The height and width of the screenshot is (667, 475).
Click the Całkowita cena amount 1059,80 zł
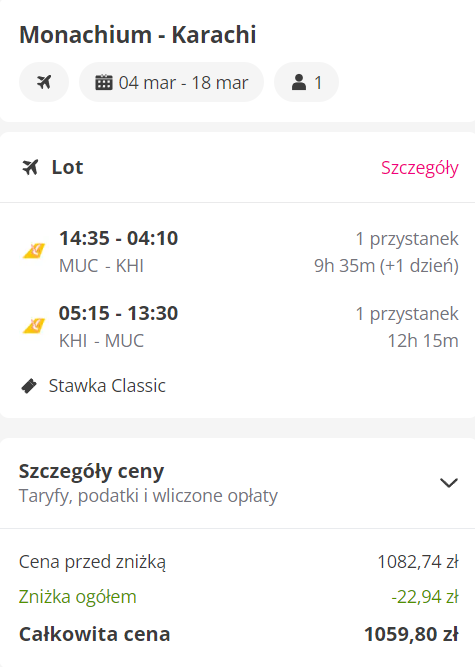pyautogui.click(x=411, y=634)
